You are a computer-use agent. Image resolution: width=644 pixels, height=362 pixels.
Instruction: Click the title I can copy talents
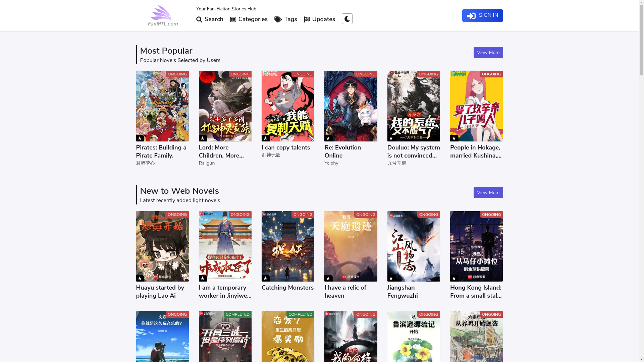click(286, 147)
